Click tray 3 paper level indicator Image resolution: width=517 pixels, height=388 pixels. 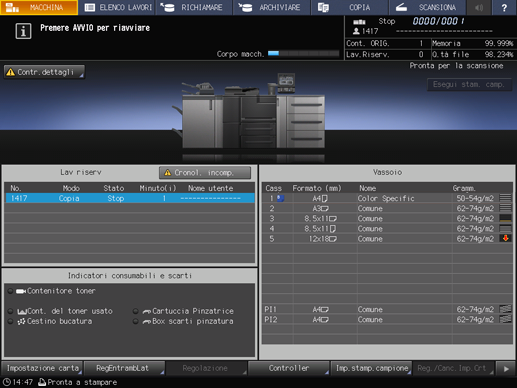coord(505,218)
